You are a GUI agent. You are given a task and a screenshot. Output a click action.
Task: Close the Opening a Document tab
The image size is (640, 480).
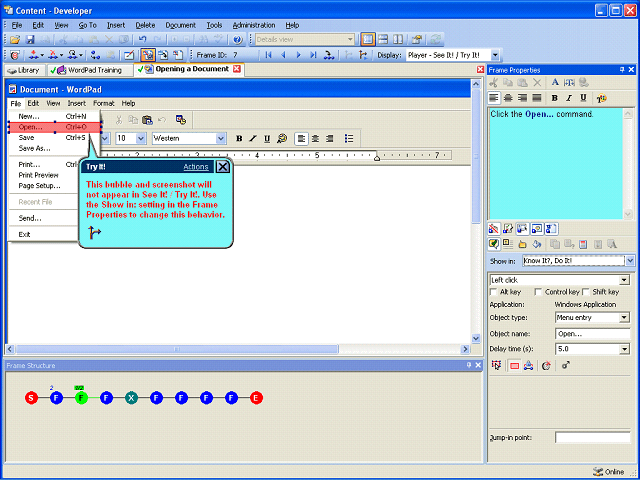[236, 69]
